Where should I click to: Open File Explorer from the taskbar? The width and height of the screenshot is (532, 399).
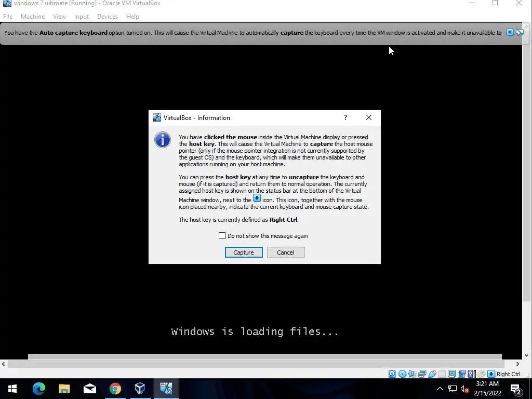click(64, 389)
